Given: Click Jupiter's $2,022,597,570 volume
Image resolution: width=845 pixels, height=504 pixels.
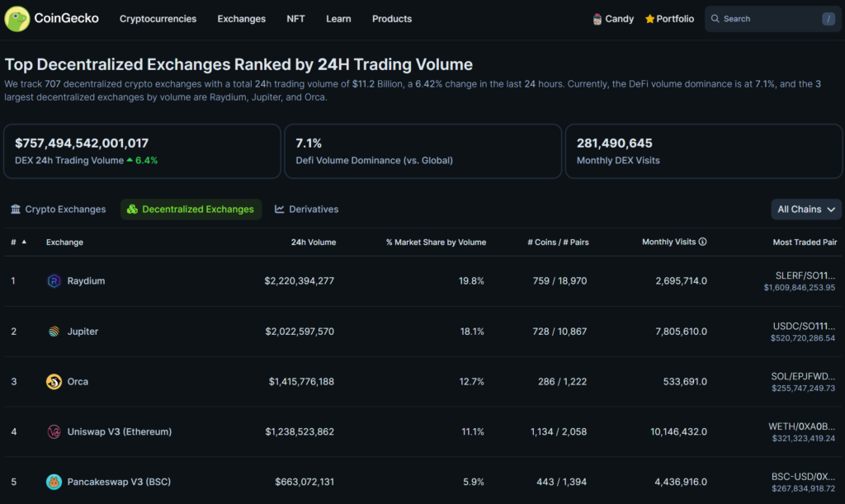Looking at the screenshot, I should click(299, 331).
